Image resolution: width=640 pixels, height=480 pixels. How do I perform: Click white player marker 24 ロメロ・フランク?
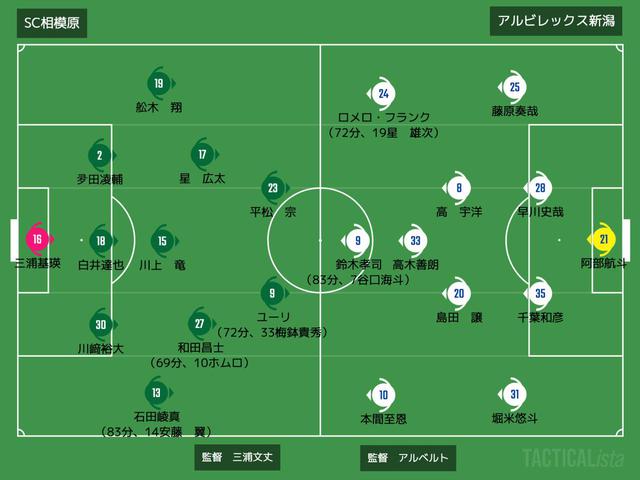pos(382,94)
